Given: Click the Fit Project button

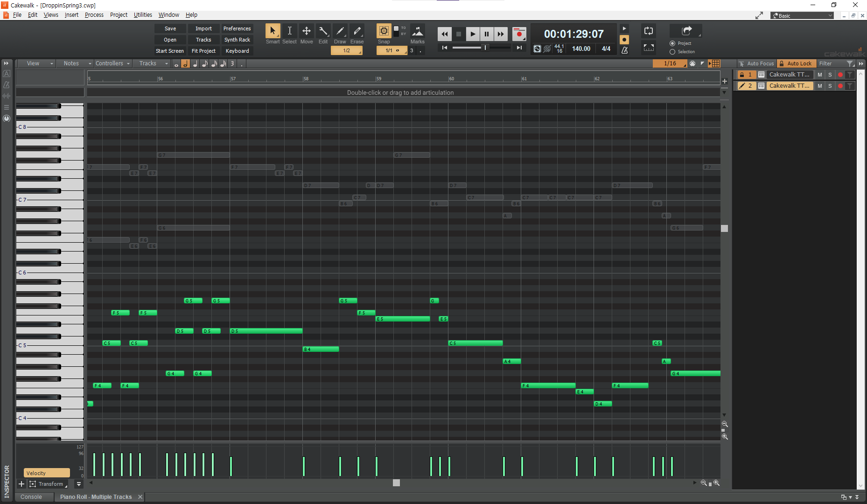Looking at the screenshot, I should (203, 51).
